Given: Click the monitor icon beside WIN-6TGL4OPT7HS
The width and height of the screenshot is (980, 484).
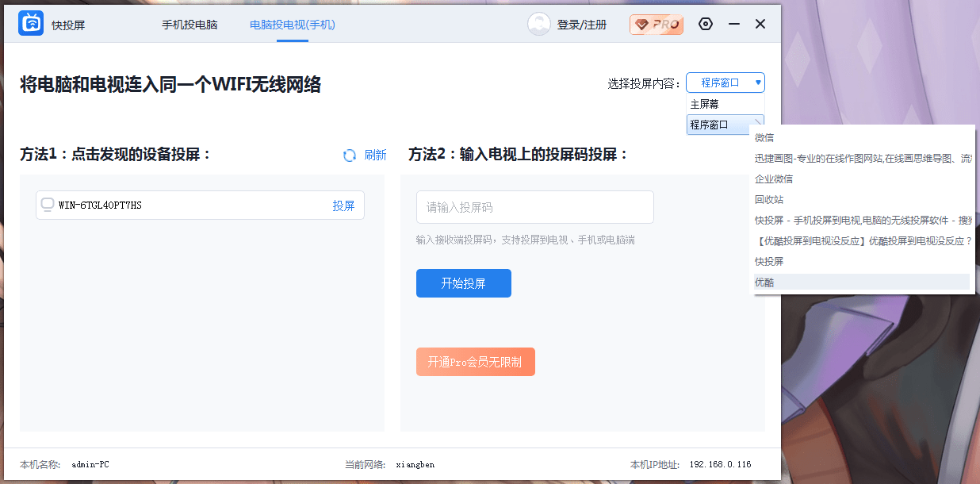Looking at the screenshot, I should point(48,206).
